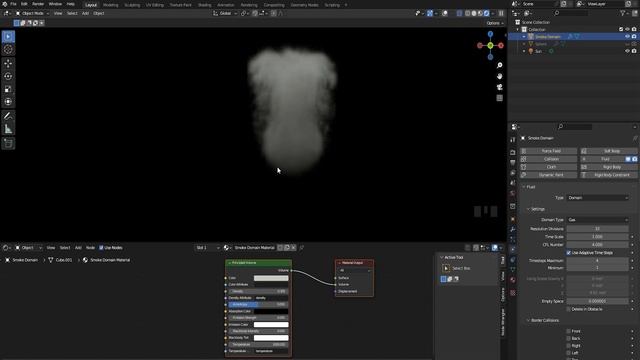Viewport: 640px width, 360px height.
Task: Select the Cursor tool
Action: [8, 50]
